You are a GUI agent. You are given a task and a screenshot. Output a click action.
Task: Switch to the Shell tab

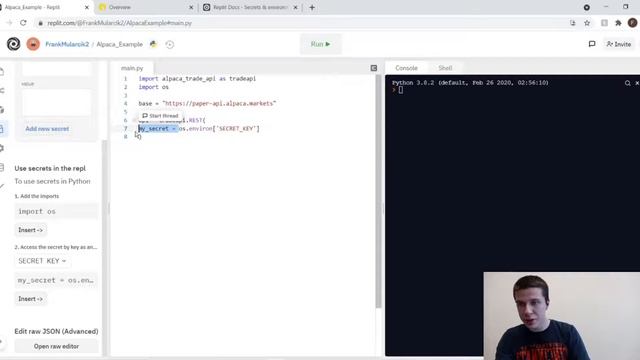click(445, 68)
